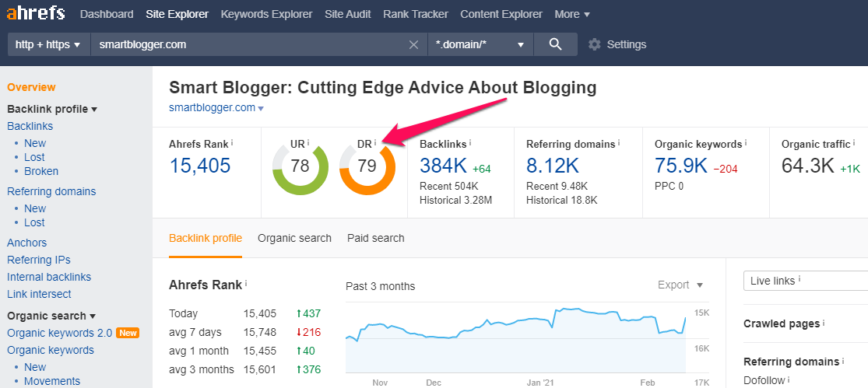Open Keywords Explorer
This screenshot has height=388, width=868.
tap(266, 14)
